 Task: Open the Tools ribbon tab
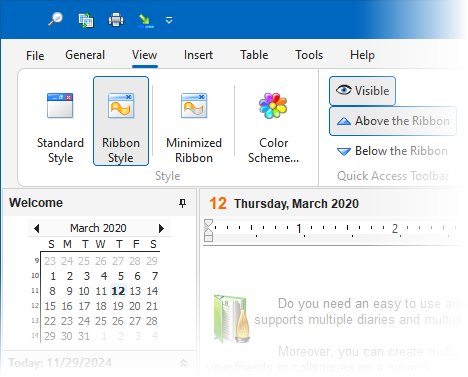coord(309,55)
